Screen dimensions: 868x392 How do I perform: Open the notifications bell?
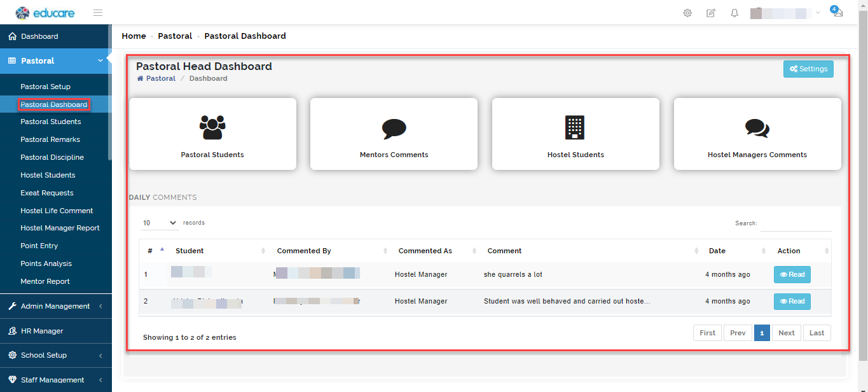click(x=734, y=13)
